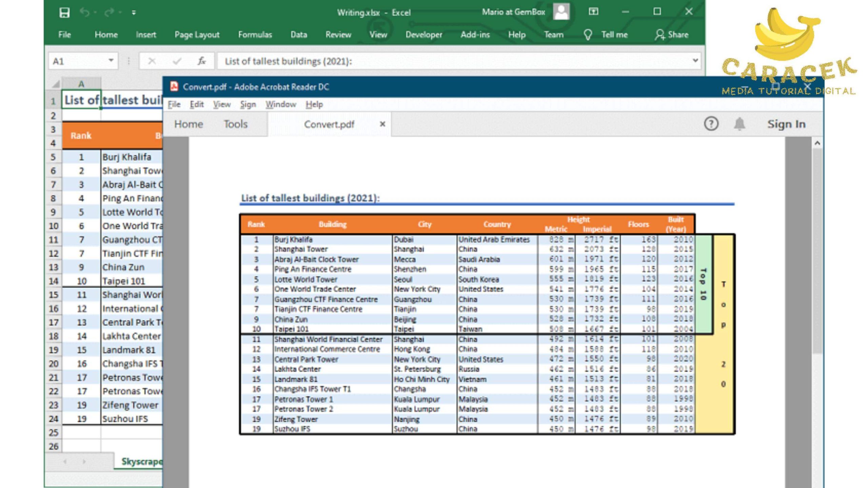Click Abraj Al-Bait Clock Tower in PDF table
The height and width of the screenshot is (488, 868).
(316, 260)
